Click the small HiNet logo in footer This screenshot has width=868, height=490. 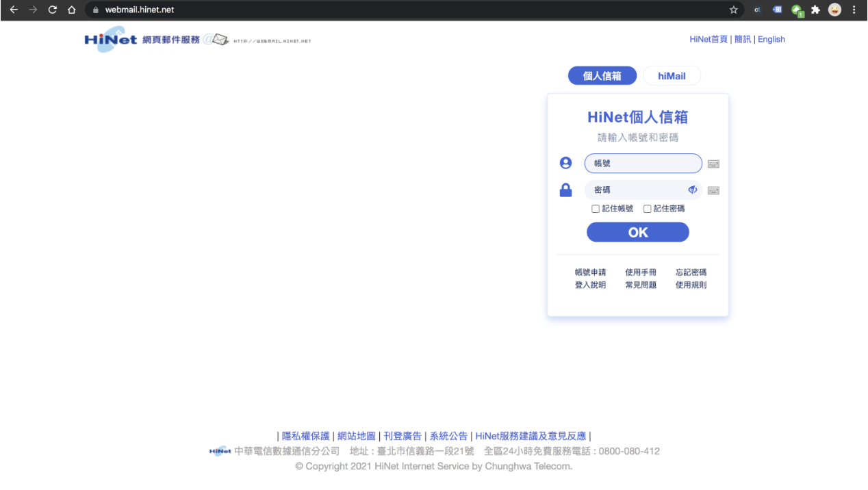click(220, 451)
